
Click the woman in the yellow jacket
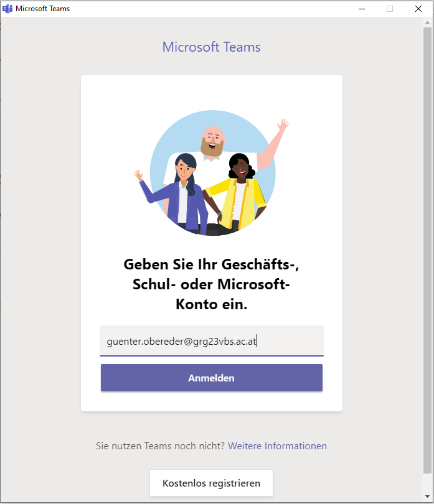(x=238, y=193)
